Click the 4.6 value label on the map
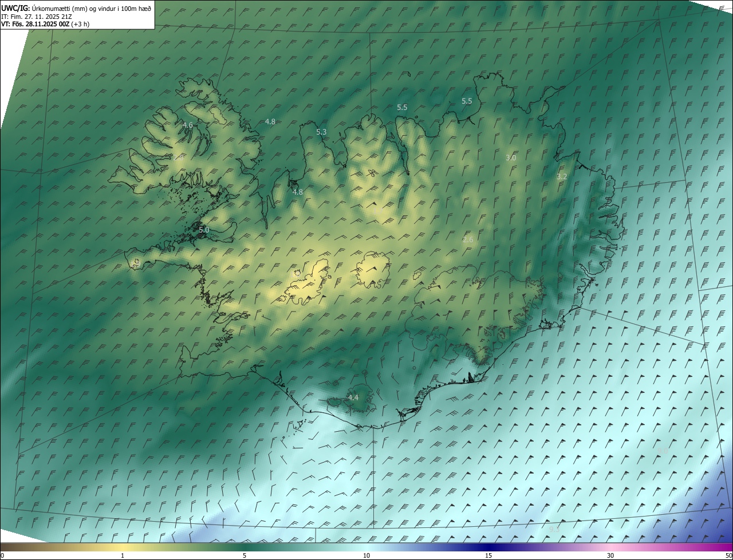The width and height of the screenshot is (733, 560). point(187,125)
